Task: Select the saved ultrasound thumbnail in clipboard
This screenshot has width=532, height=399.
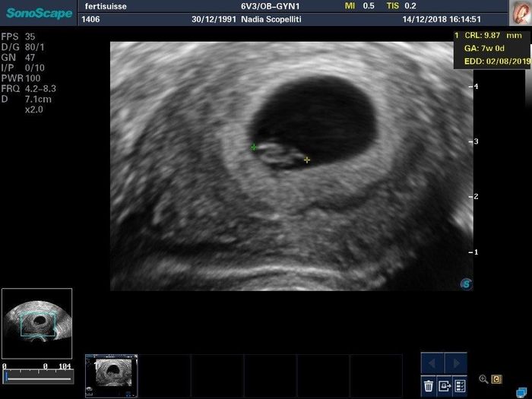Action: coord(110,375)
